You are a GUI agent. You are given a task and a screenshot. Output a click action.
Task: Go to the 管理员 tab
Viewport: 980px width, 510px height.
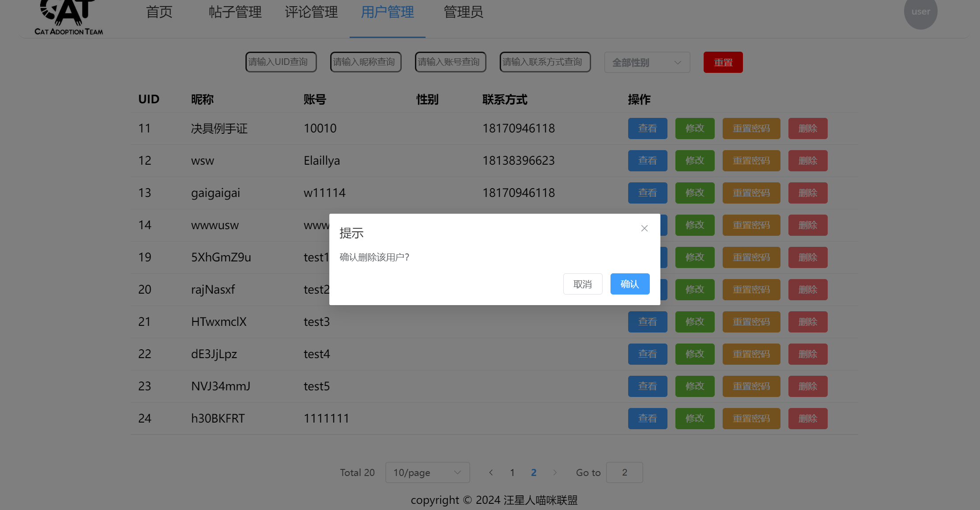tap(463, 12)
